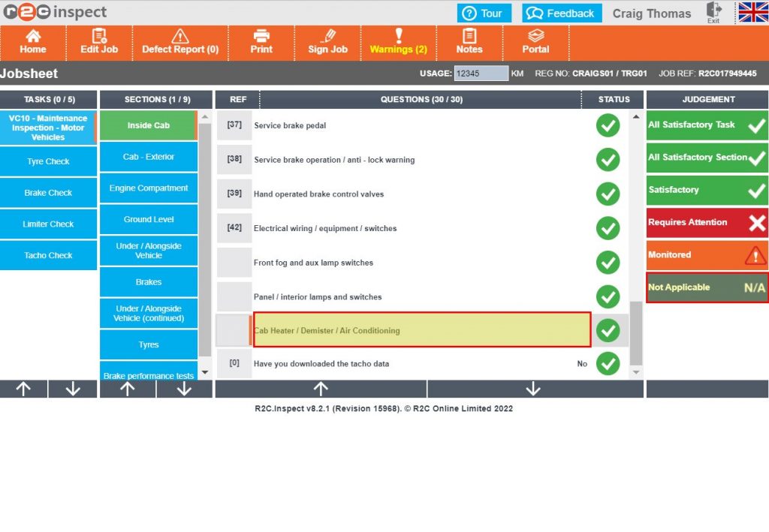Screen dimensions: 769x532
Task: Open the Home screen
Action: [x=32, y=43]
